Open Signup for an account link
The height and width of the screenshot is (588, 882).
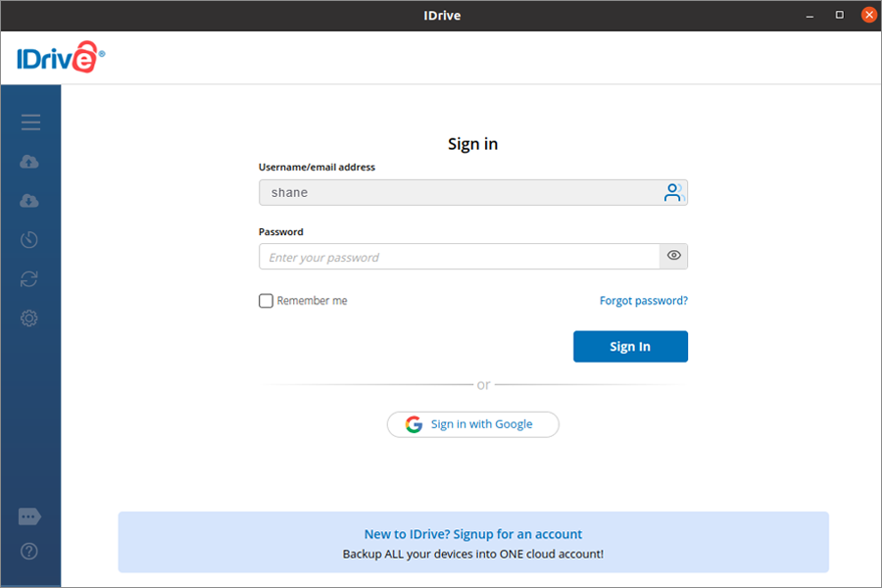click(473, 534)
